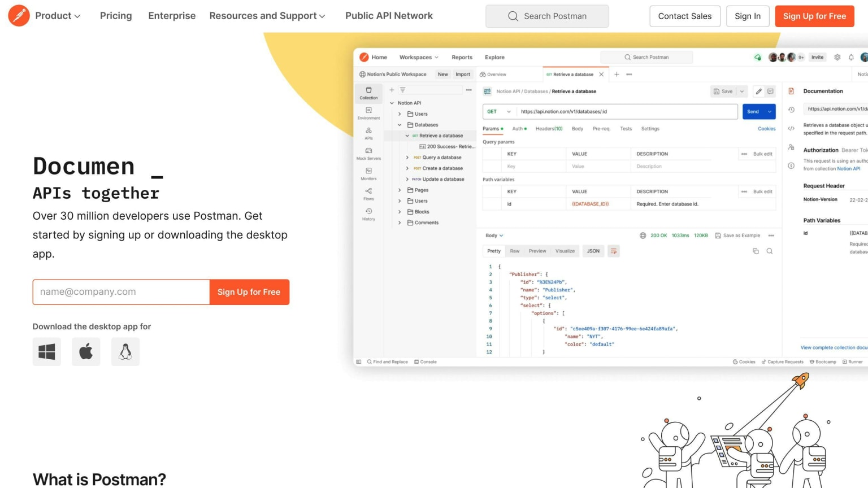The height and width of the screenshot is (488, 868).
Task: Open the Cookies link beside the request tabs
Action: pos(766,129)
